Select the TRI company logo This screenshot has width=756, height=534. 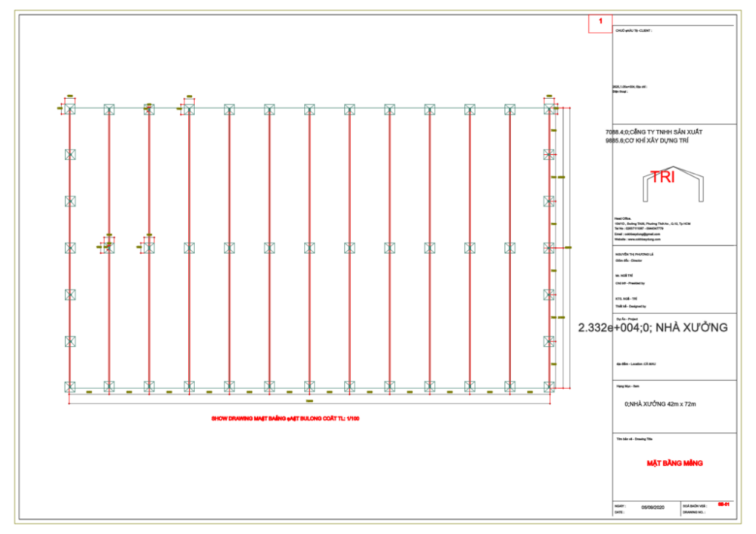pyautogui.click(x=673, y=184)
